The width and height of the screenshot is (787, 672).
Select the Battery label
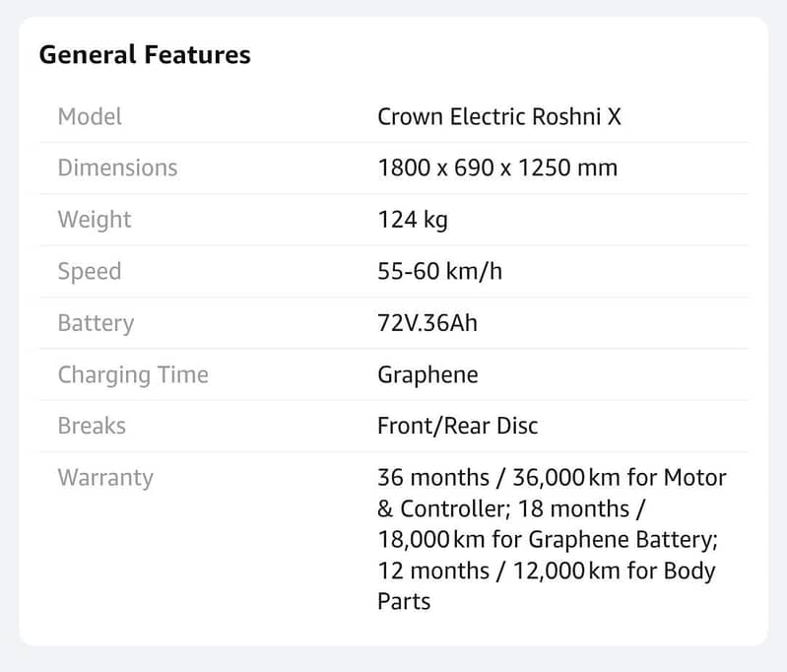96,323
